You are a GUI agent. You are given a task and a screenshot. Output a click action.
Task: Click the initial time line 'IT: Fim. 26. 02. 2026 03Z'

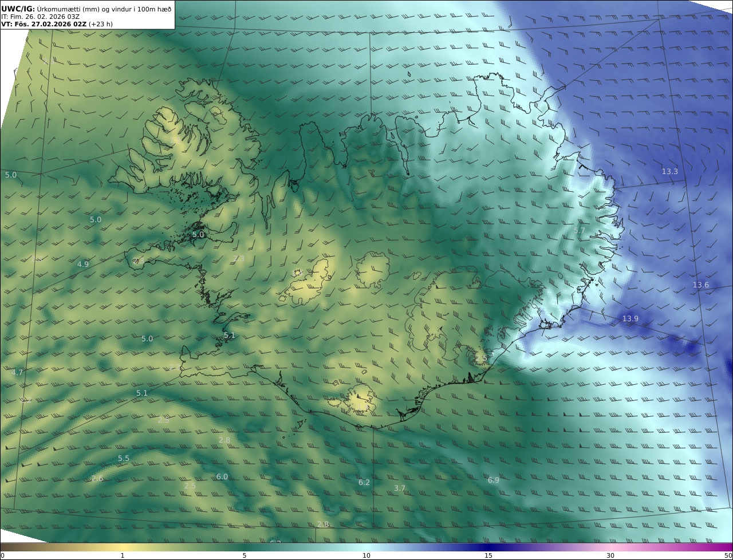click(40, 17)
